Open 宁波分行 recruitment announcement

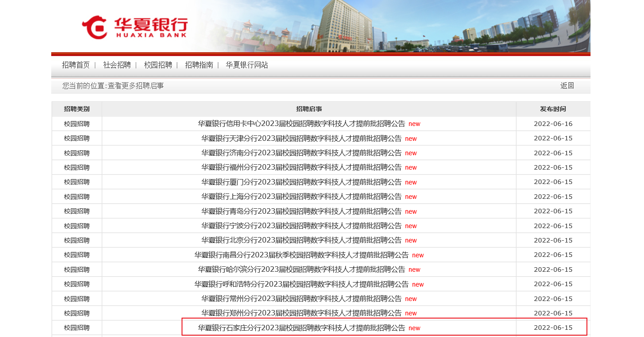(302, 225)
